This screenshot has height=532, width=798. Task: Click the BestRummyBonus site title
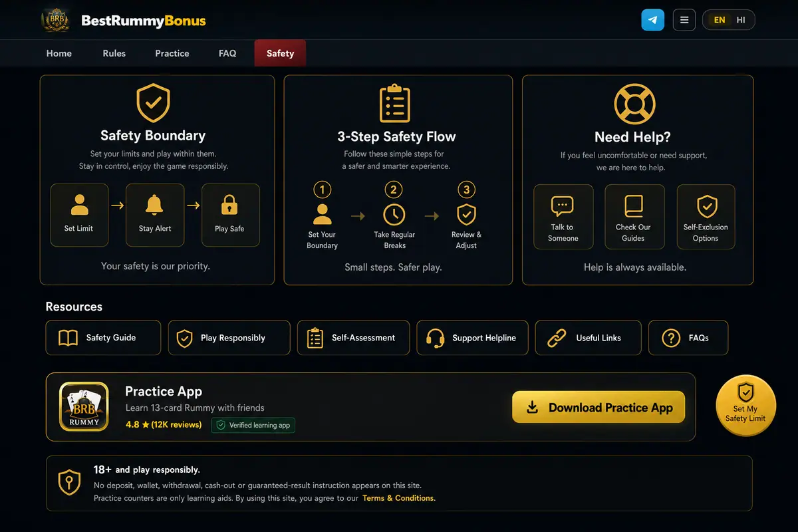144,21
